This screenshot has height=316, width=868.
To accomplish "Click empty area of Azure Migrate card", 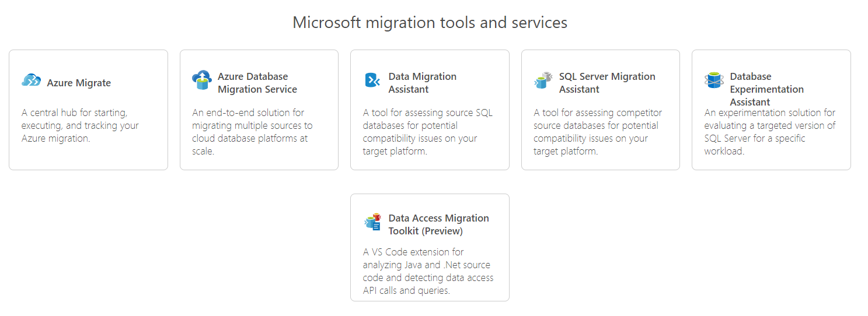I will pos(88,157).
